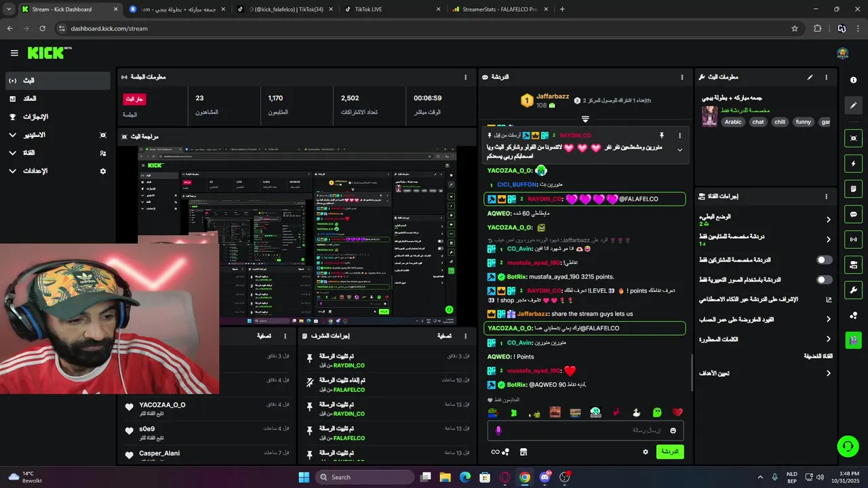The image size is (868, 488).
Task: Click the chill stream tag
Action: tap(780, 122)
